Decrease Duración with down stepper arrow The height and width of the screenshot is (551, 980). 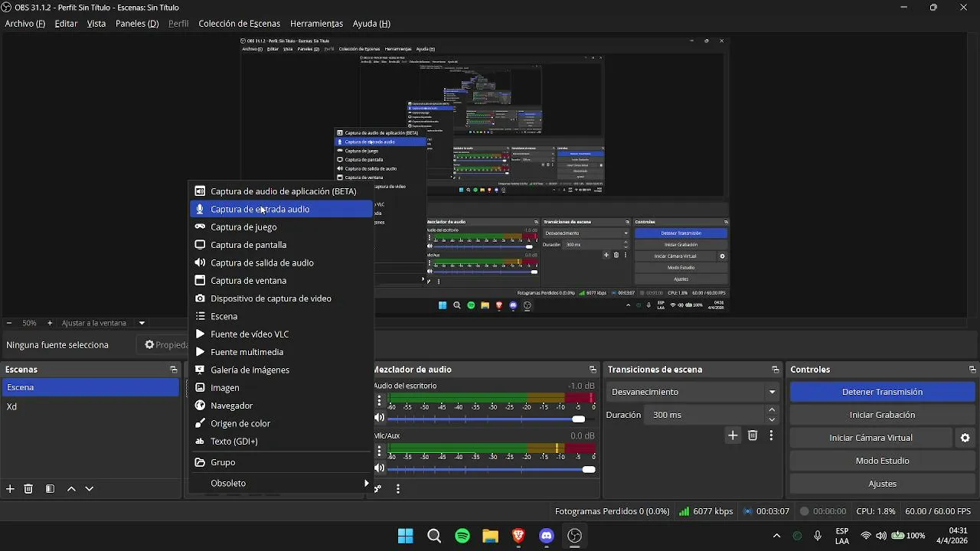(772, 419)
